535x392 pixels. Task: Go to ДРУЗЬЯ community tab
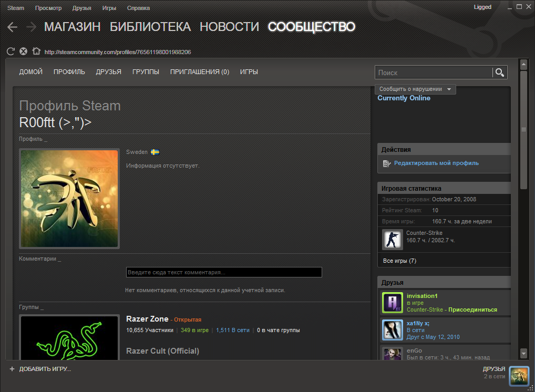coord(108,71)
